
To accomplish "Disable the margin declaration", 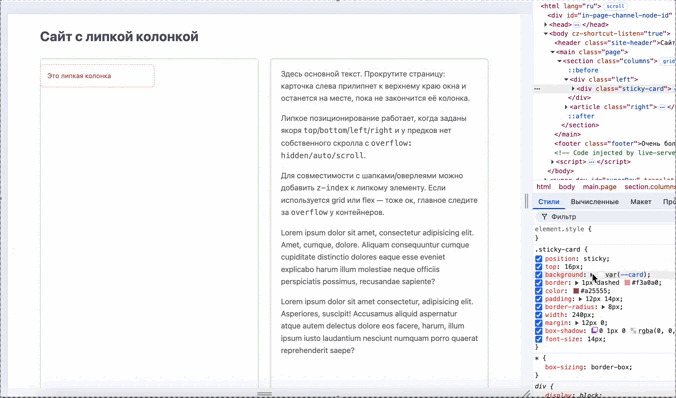I will (538, 323).
